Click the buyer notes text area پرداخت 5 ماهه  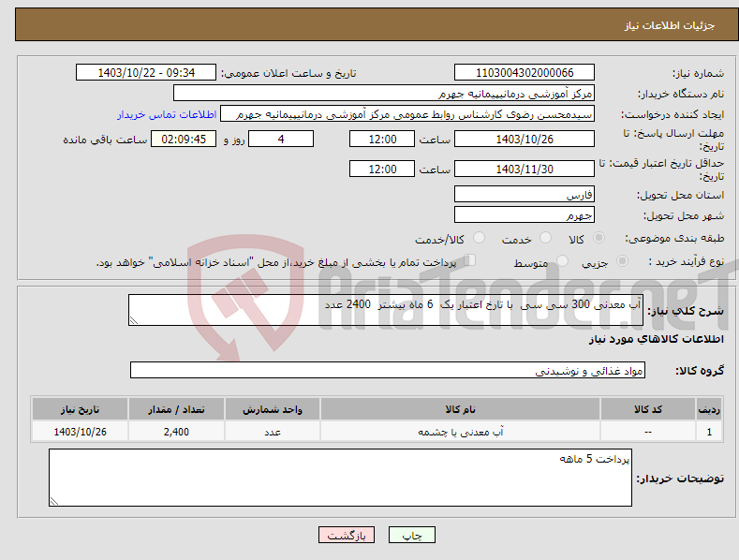click(340, 478)
